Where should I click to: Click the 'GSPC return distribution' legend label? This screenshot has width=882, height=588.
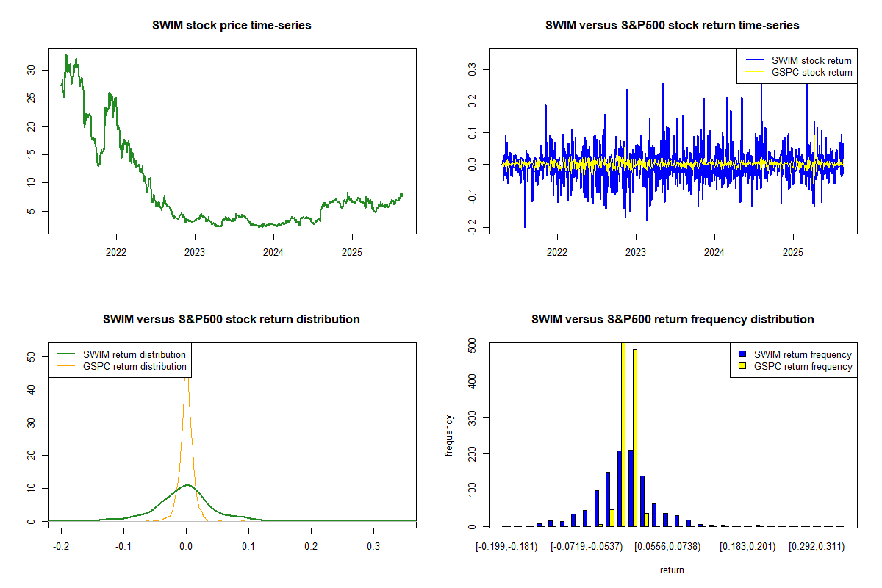(135, 366)
